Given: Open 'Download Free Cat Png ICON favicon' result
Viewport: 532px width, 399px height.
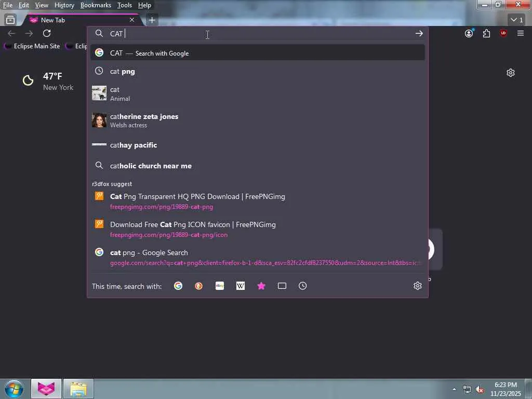Looking at the screenshot, I should (x=258, y=229).
